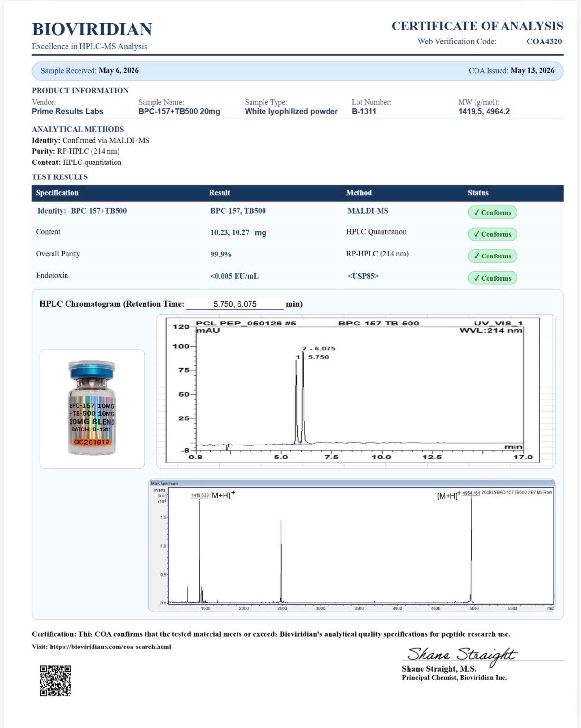Image resolution: width=581 pixels, height=728 pixels.
Task: Click the retention time field 5.750, 6.075
Action: (x=235, y=304)
